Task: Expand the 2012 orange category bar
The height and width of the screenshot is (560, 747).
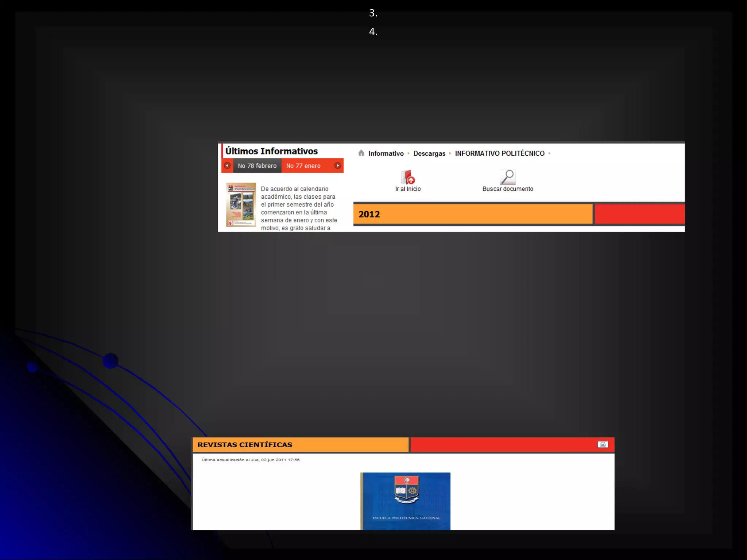Action: 472,214
